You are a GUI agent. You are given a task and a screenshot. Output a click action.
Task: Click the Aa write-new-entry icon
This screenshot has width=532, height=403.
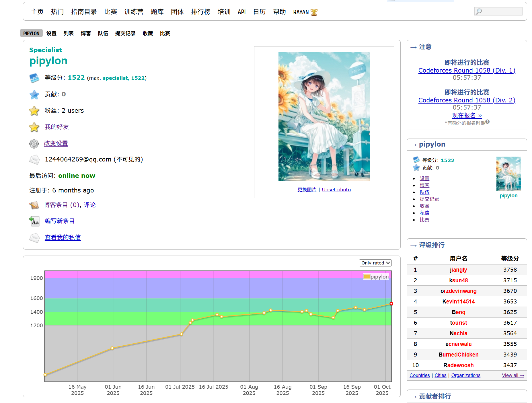coord(34,221)
